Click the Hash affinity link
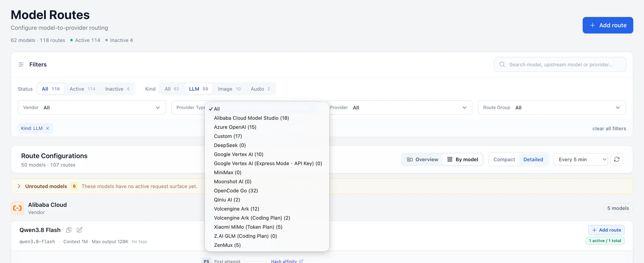Screen dimensions: 644x263 tap(287, 261)
